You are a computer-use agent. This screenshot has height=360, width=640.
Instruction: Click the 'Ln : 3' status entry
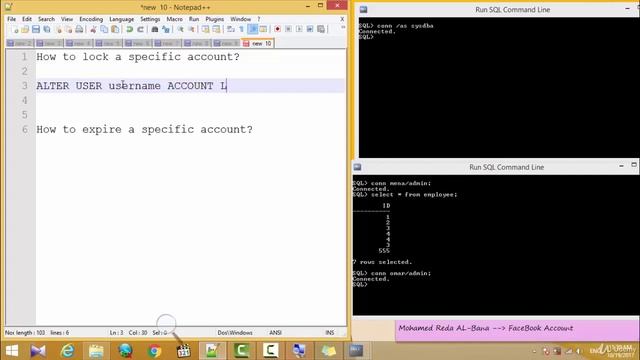[116, 333]
